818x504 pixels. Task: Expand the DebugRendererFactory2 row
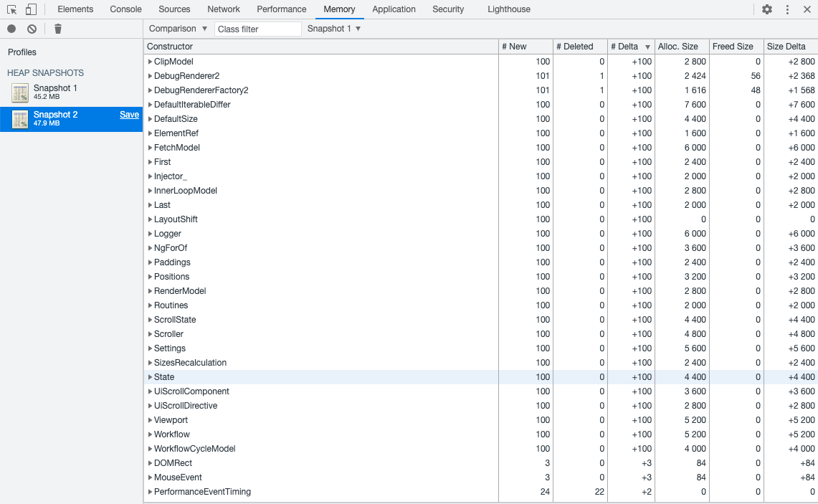pyautogui.click(x=151, y=90)
